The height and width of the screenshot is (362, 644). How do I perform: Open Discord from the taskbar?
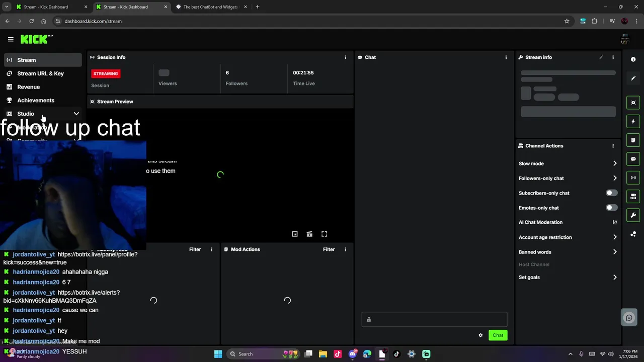click(353, 354)
